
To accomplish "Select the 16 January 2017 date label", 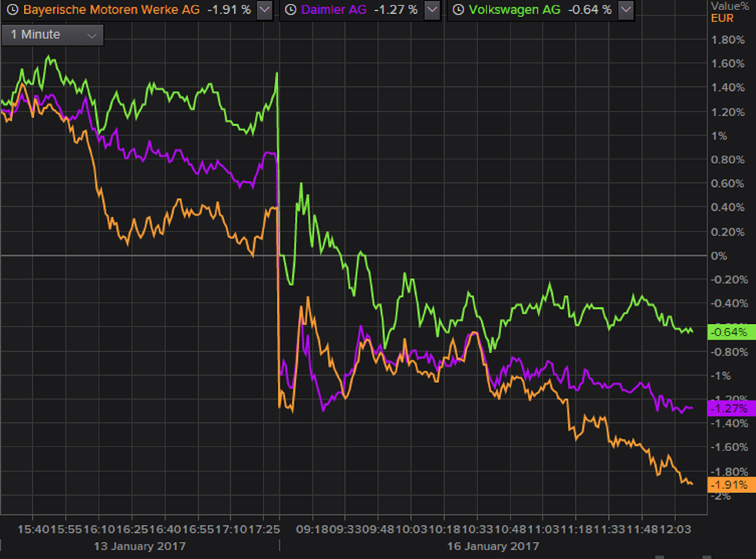I will [493, 546].
